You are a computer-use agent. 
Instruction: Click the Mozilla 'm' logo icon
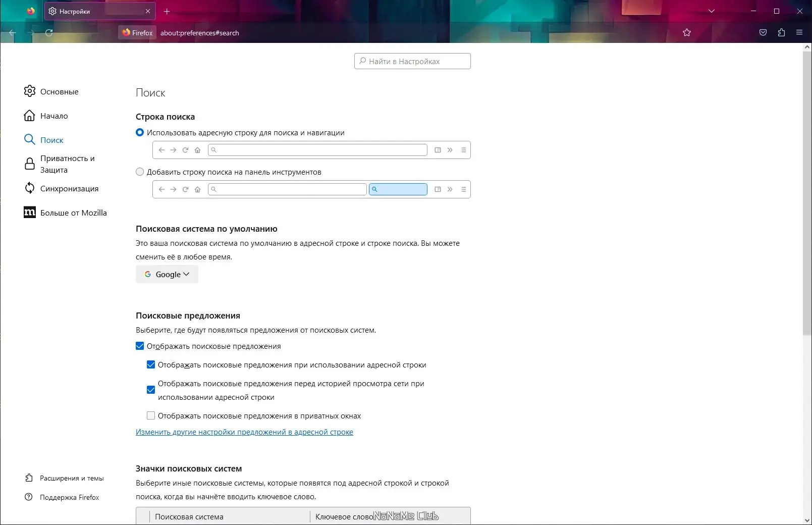click(x=30, y=212)
